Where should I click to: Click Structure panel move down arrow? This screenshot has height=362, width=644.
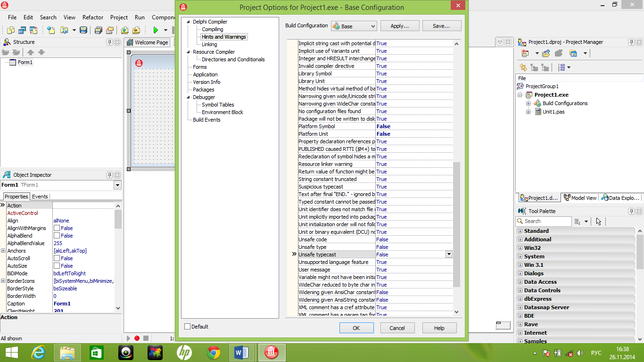(41, 52)
